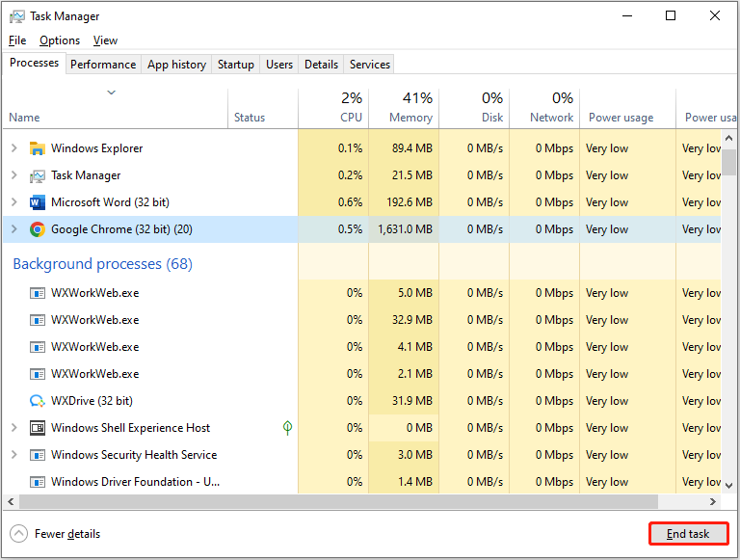This screenshot has width=740, height=560.
Task: Click the vertical scrollbar down arrow
Action: click(728, 486)
